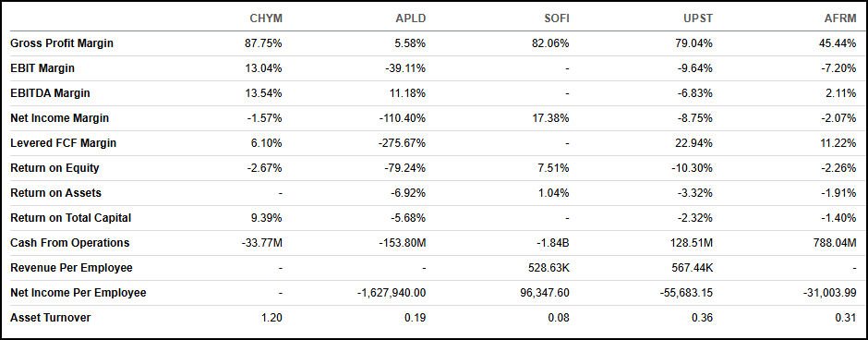Open the SOFI column header
The height and width of the screenshot is (340, 868).
(x=555, y=18)
